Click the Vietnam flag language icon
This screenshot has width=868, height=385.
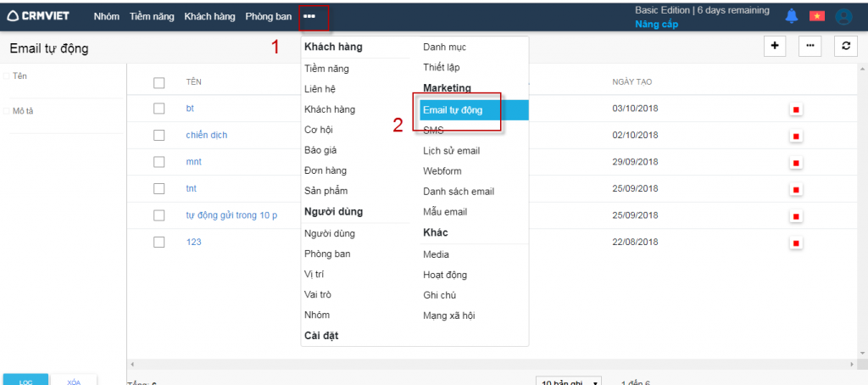817,16
